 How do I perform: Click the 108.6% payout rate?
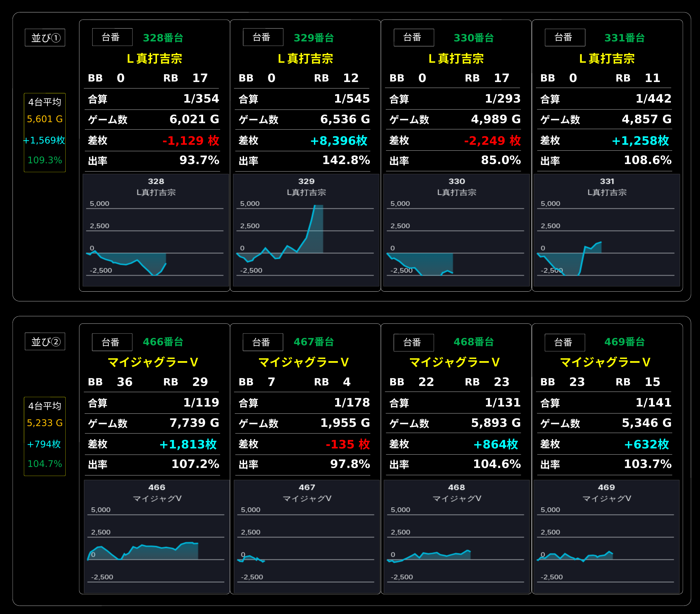pyautogui.click(x=648, y=160)
